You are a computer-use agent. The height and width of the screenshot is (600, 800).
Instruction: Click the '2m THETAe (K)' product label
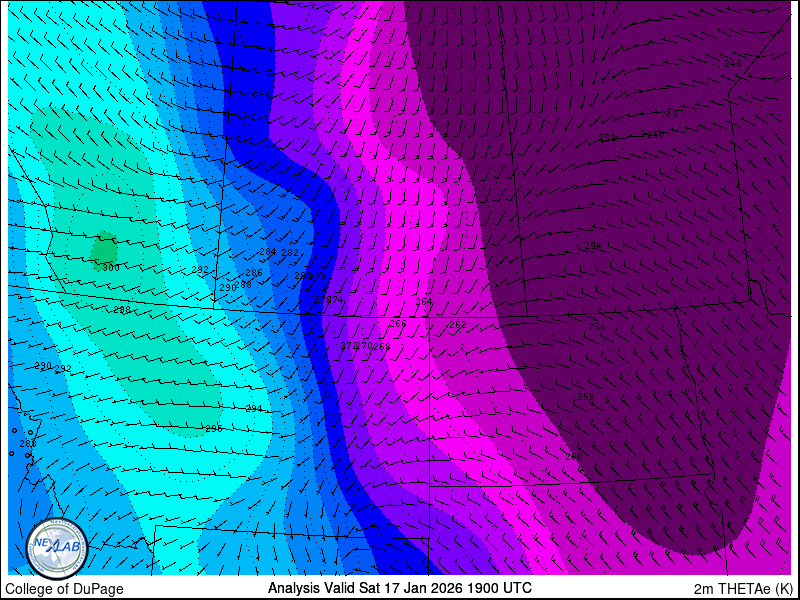[x=743, y=588]
